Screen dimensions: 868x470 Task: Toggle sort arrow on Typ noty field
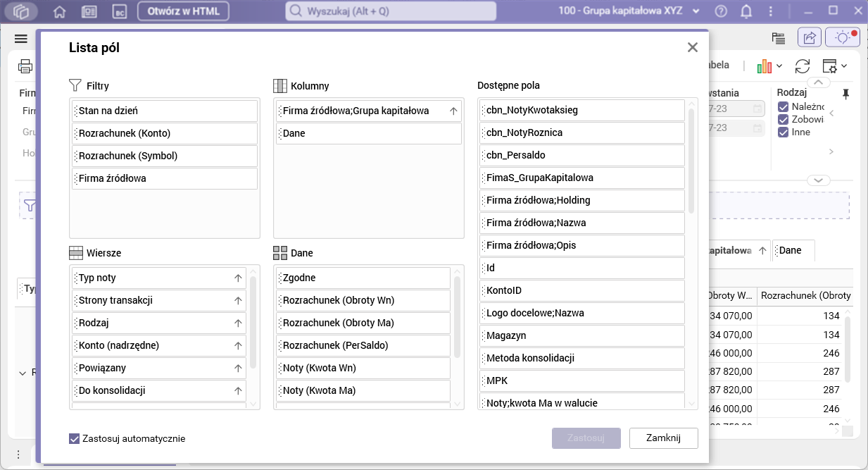pos(238,278)
